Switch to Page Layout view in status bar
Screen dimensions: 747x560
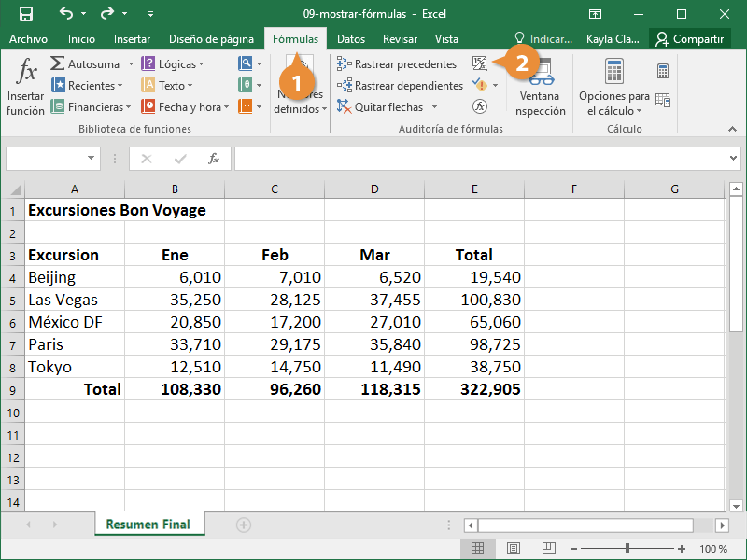pyautogui.click(x=513, y=549)
